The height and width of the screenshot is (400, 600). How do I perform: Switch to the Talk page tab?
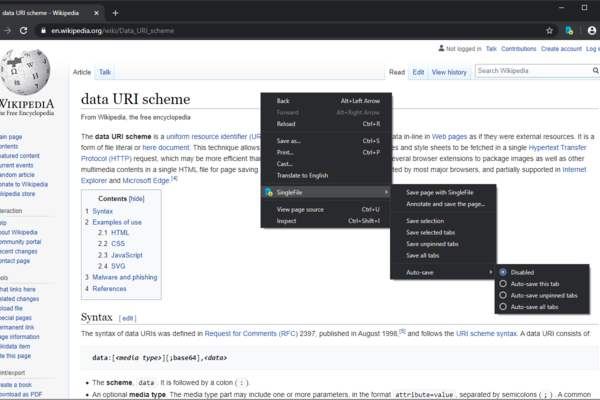(x=104, y=72)
